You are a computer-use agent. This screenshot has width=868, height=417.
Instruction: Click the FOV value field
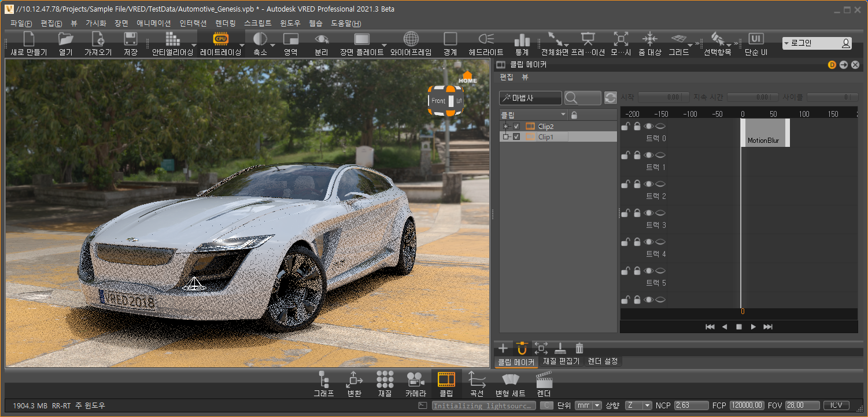[801, 405]
